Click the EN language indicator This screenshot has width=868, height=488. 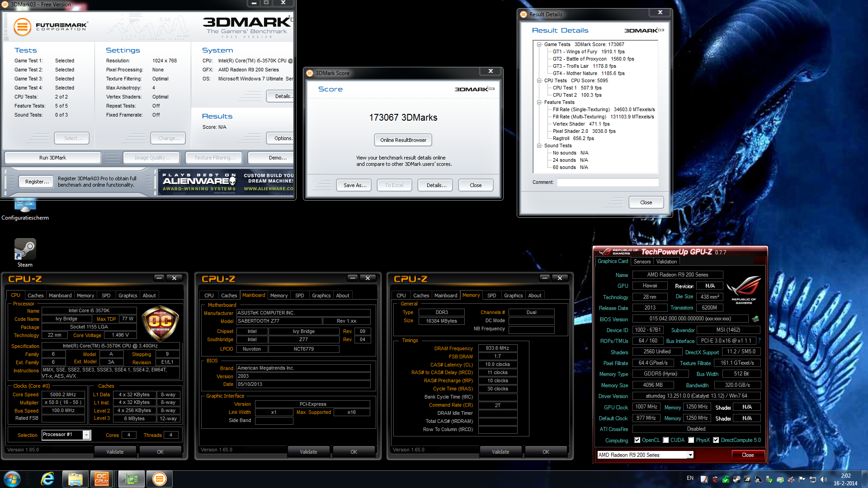pyautogui.click(x=690, y=478)
